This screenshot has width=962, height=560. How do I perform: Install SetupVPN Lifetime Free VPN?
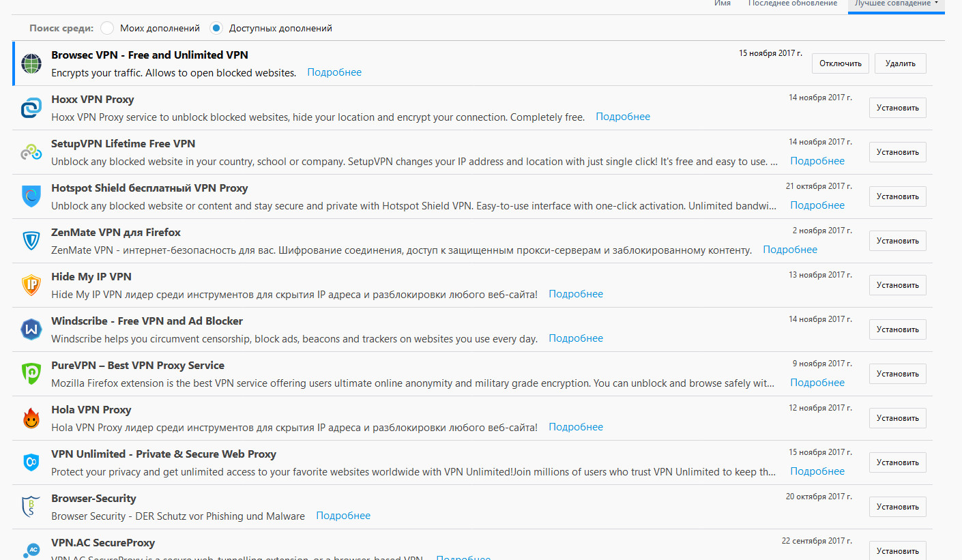point(898,152)
